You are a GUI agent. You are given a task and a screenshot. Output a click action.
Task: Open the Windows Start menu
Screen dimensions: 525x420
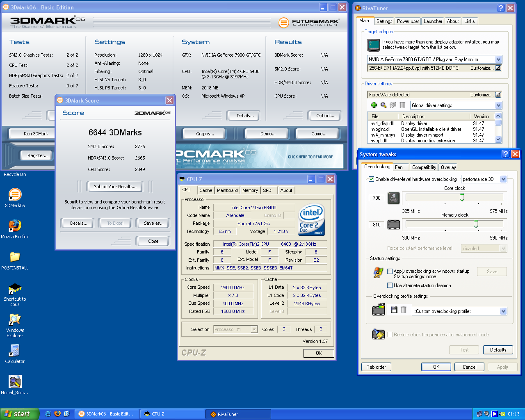click(x=20, y=414)
